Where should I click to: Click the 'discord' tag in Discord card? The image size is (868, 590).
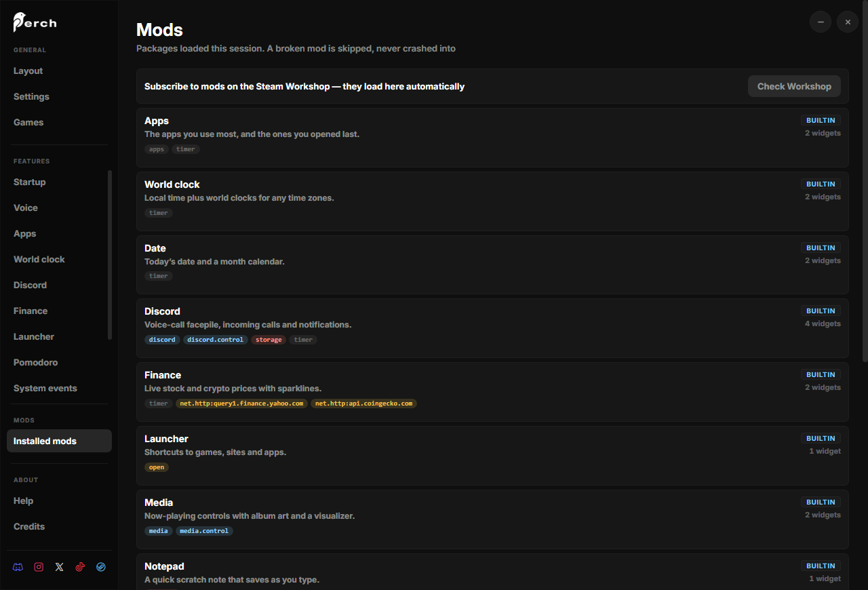point(162,340)
